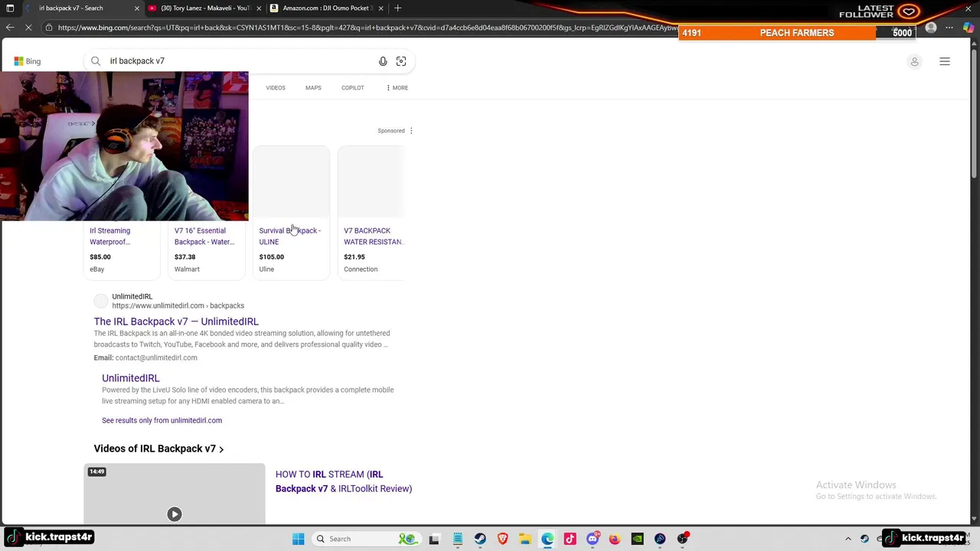The image size is (980, 551).
Task: Start voice search with microphone icon
Action: click(383, 61)
